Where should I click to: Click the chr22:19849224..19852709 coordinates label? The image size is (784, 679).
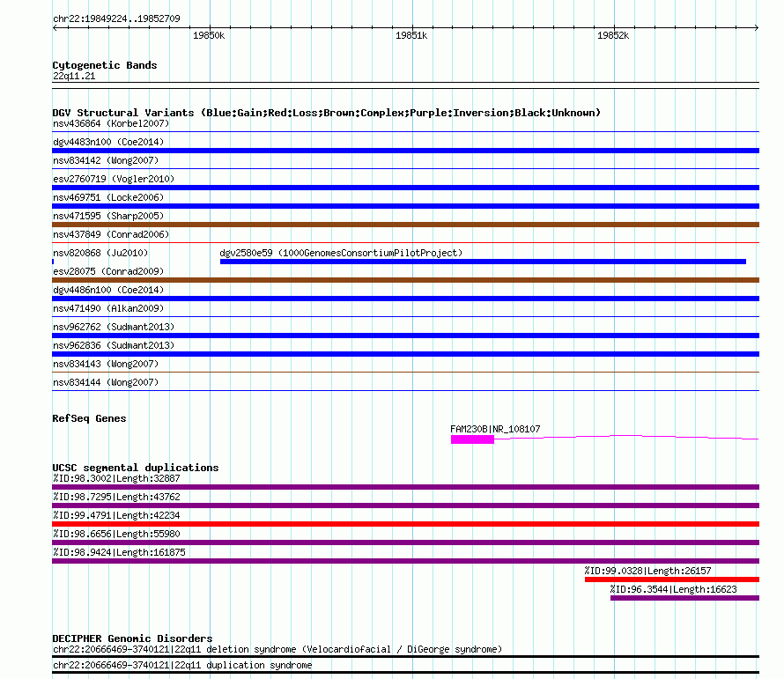coord(116,18)
